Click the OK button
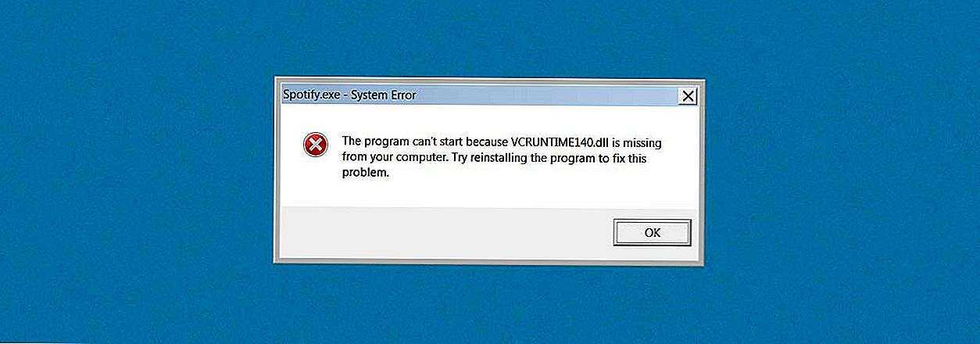The image size is (980, 344). coord(652,232)
